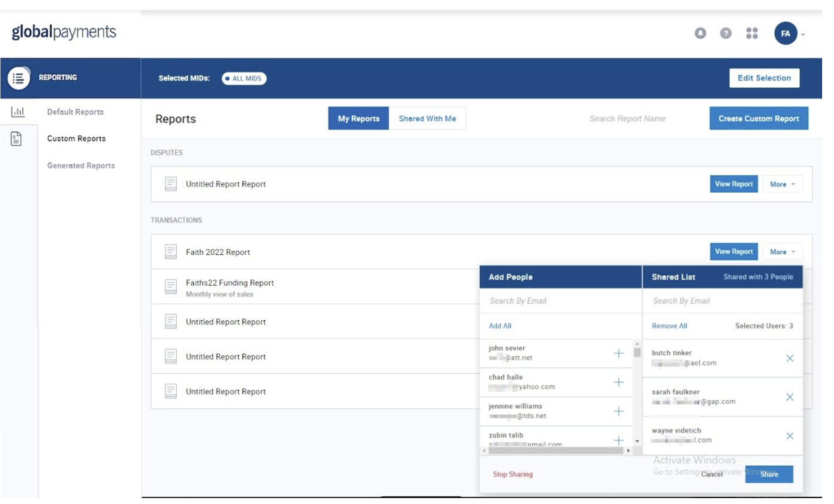Add chad halle using plus icon
Screen dimensions: 834x504
click(x=618, y=382)
